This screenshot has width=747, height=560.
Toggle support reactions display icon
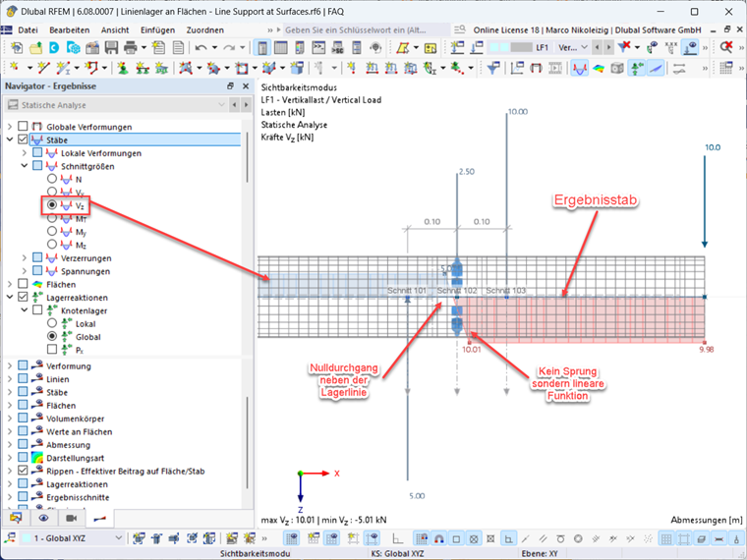(637, 69)
